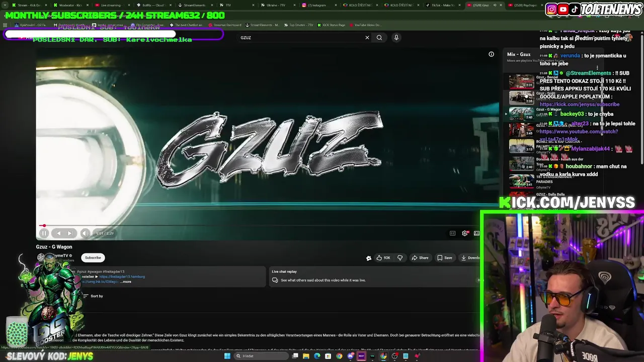Open the freitagder13.hamburg link

tap(122, 277)
